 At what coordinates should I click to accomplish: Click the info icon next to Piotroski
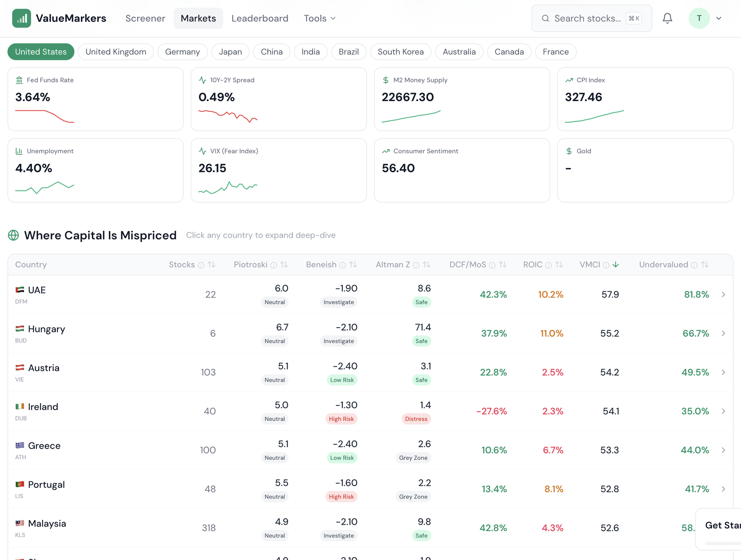click(274, 265)
